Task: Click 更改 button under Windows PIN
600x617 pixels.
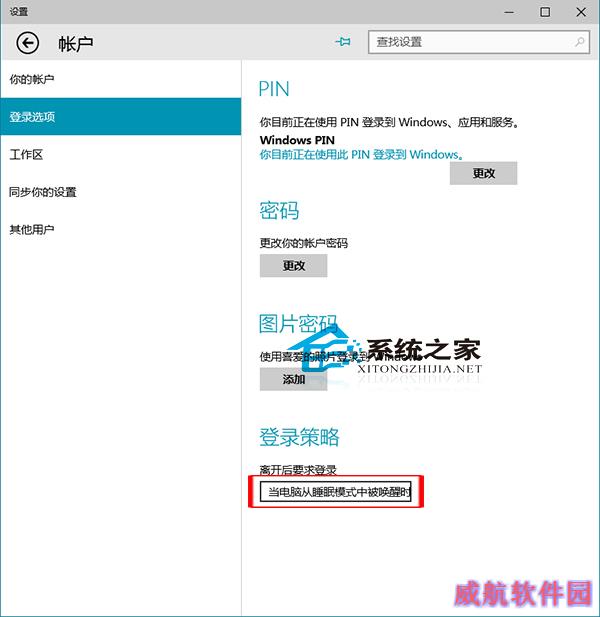Action: [x=484, y=173]
